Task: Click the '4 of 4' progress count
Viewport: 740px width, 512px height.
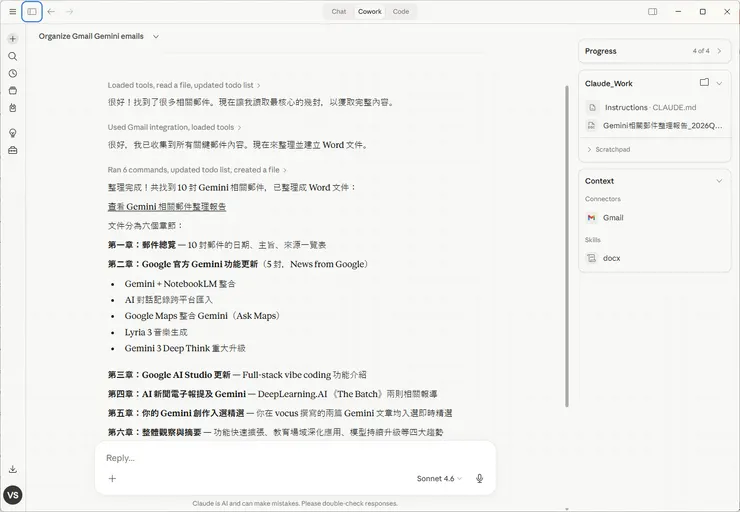Action: tap(701, 51)
